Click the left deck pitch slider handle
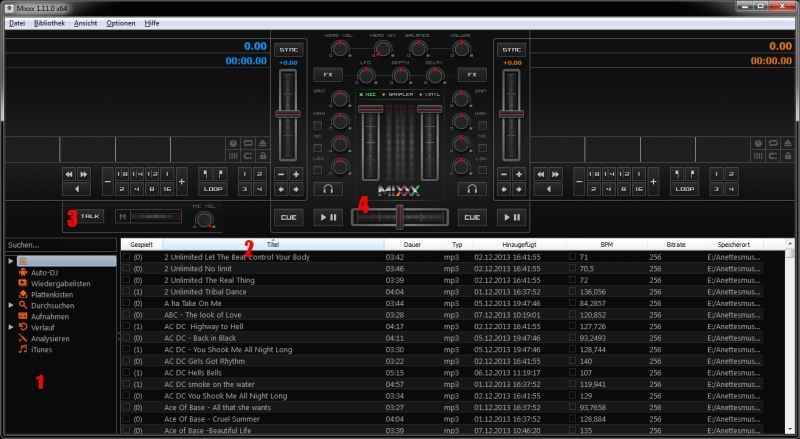Viewport: 800px width, 439px height. click(288, 114)
